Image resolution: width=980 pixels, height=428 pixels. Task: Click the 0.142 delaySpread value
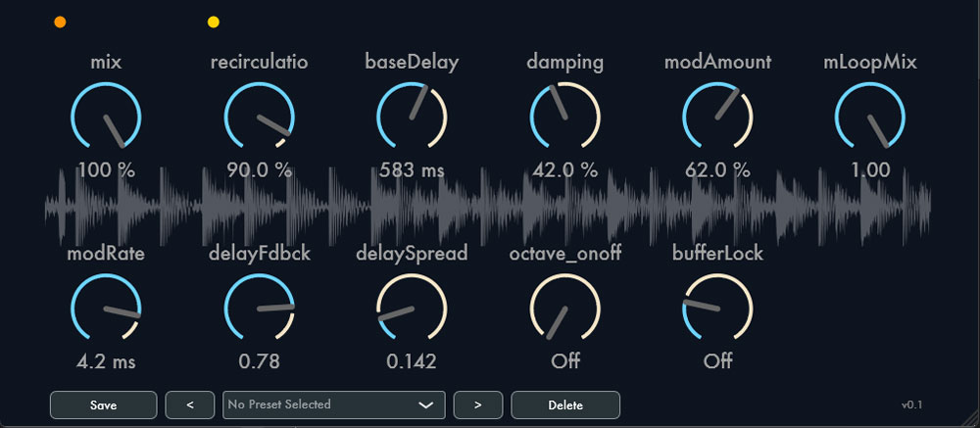pos(412,361)
